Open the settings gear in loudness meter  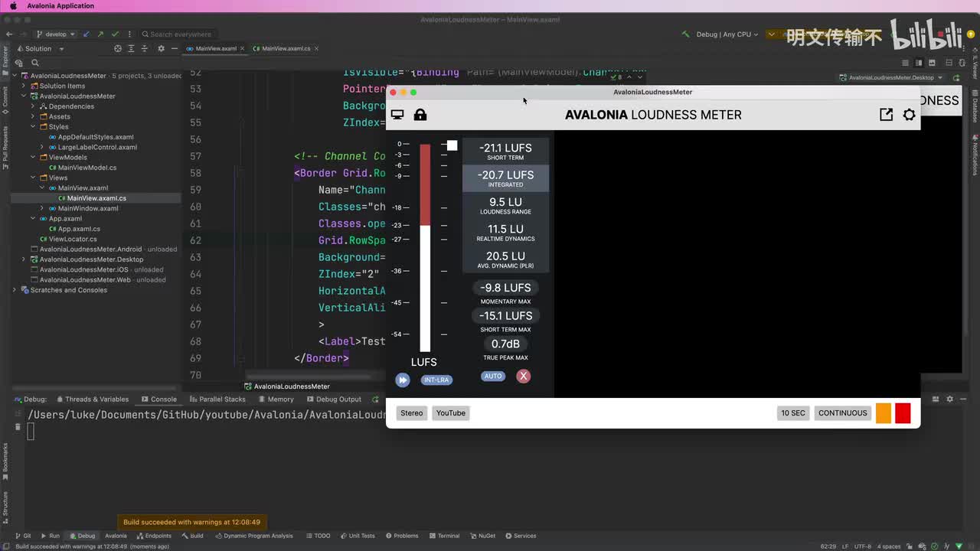coord(909,115)
